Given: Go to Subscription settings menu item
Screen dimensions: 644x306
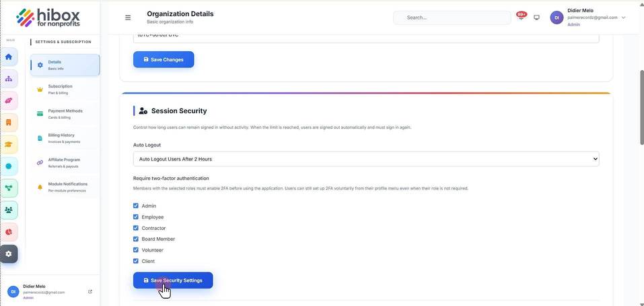Looking at the screenshot, I should [65, 89].
